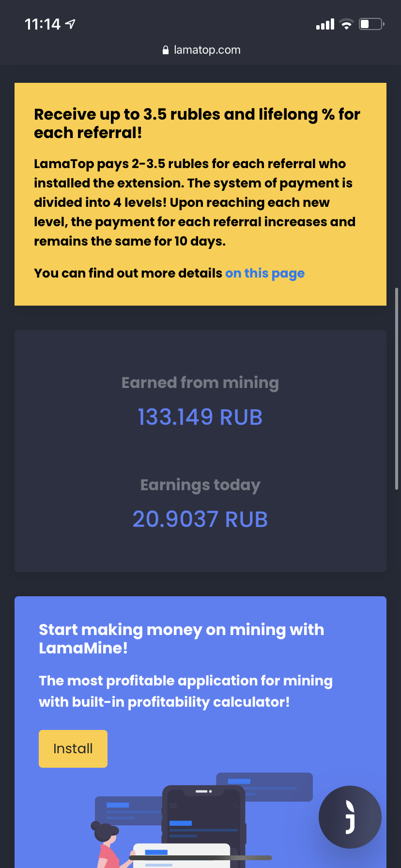Tap the "Earned from mining" label
The height and width of the screenshot is (868, 401).
[200, 383]
